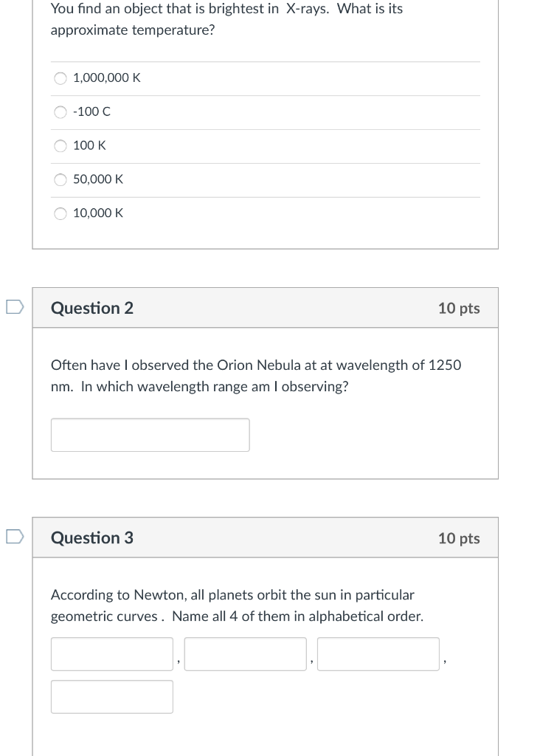
Task: Click the second blank in Question 3
Action: point(245,654)
